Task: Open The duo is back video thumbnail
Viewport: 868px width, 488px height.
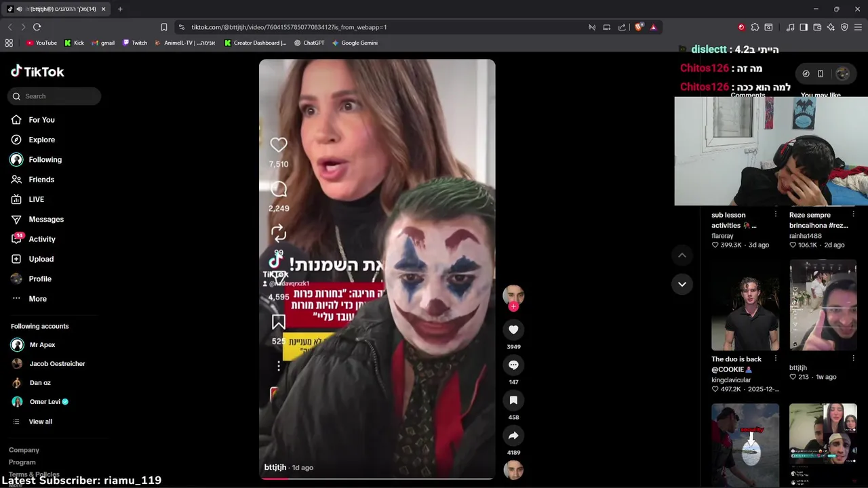Action: [745, 305]
